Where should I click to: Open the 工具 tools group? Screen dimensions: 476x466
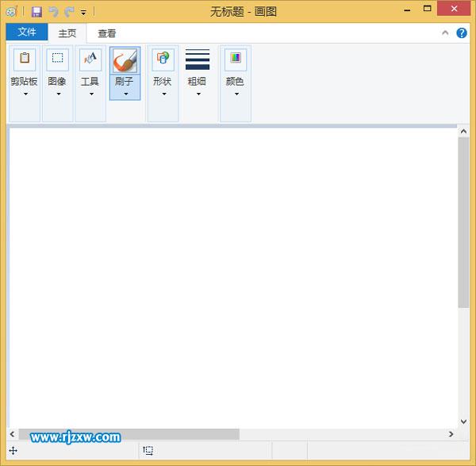(90, 71)
